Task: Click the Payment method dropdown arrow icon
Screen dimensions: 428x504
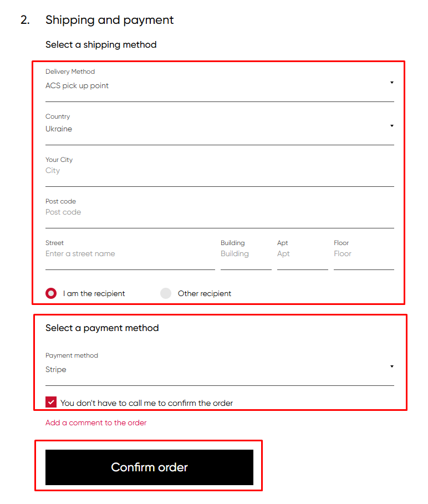Action: point(391,366)
